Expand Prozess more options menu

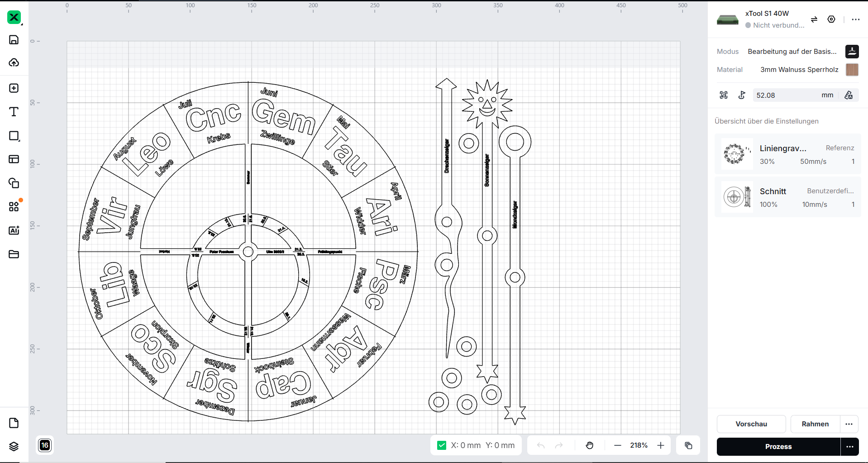(849, 447)
